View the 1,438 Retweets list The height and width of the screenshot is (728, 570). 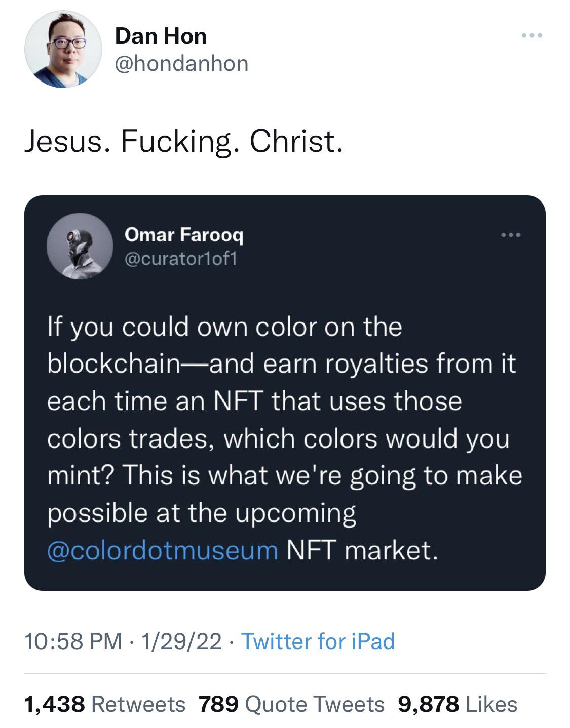105,704
